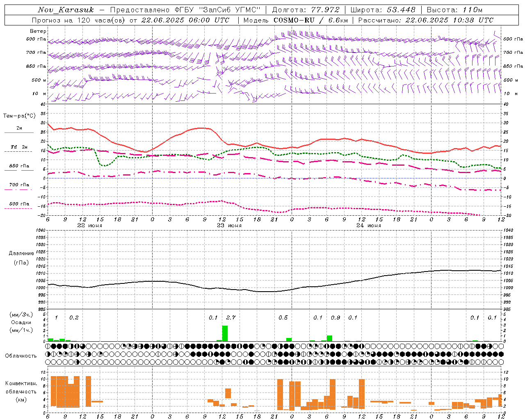Click the '23 июня' date label
This screenshot has height=420, width=525.
pyautogui.click(x=229, y=226)
